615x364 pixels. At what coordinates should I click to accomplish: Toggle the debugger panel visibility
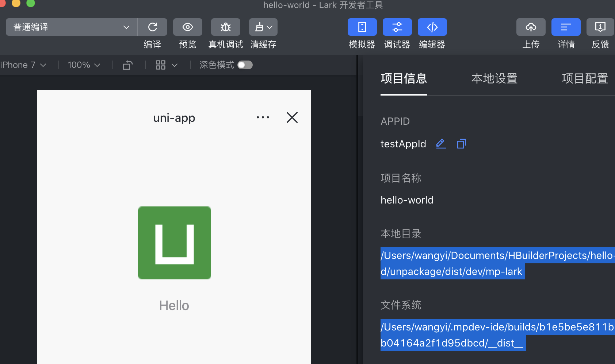(397, 27)
